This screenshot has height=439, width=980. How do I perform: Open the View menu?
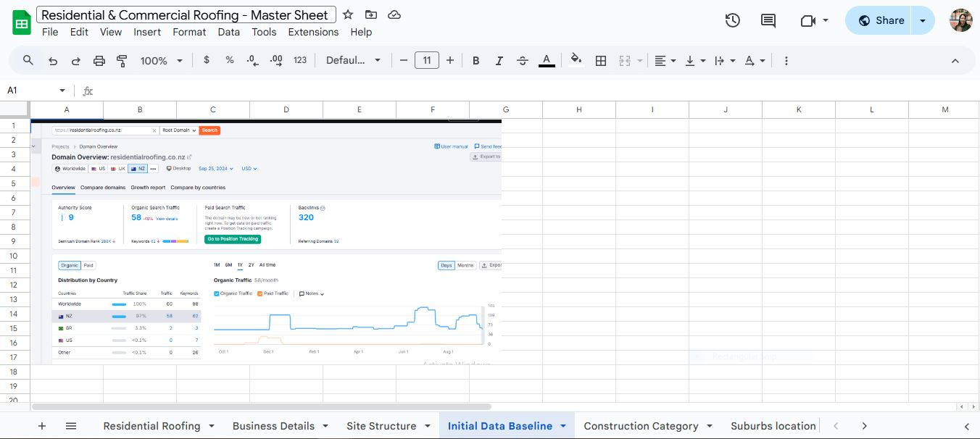pos(111,32)
